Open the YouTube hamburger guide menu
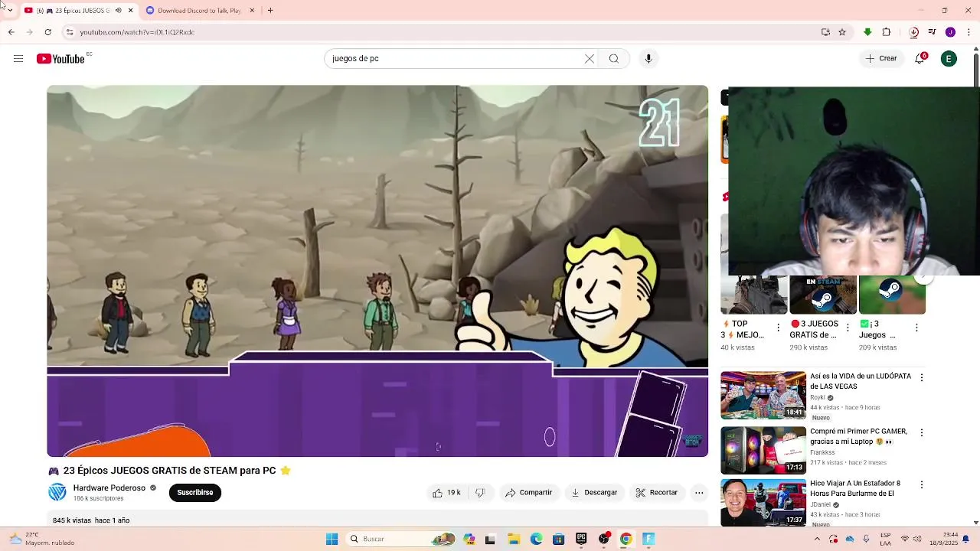980x551 pixels. 18,59
